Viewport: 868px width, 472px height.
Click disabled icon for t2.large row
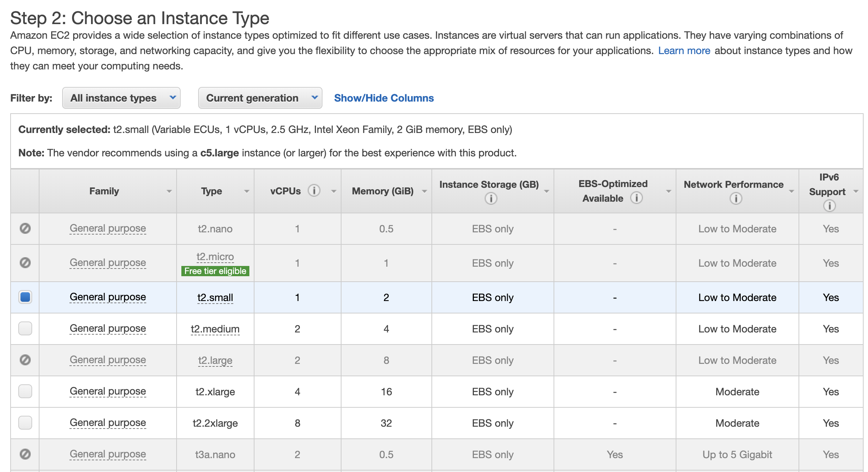pos(25,360)
